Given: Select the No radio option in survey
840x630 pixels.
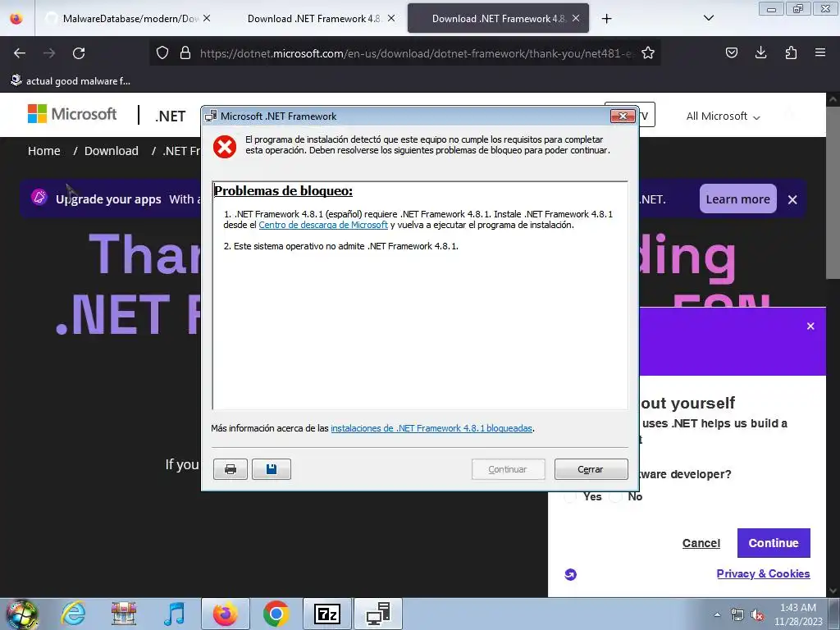Looking at the screenshot, I should pos(616,496).
